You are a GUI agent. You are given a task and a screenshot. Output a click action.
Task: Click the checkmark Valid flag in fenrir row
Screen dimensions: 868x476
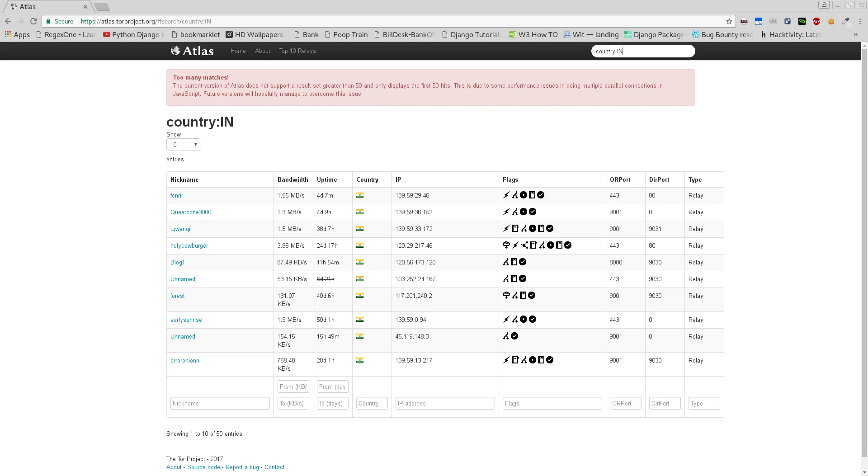(541, 195)
